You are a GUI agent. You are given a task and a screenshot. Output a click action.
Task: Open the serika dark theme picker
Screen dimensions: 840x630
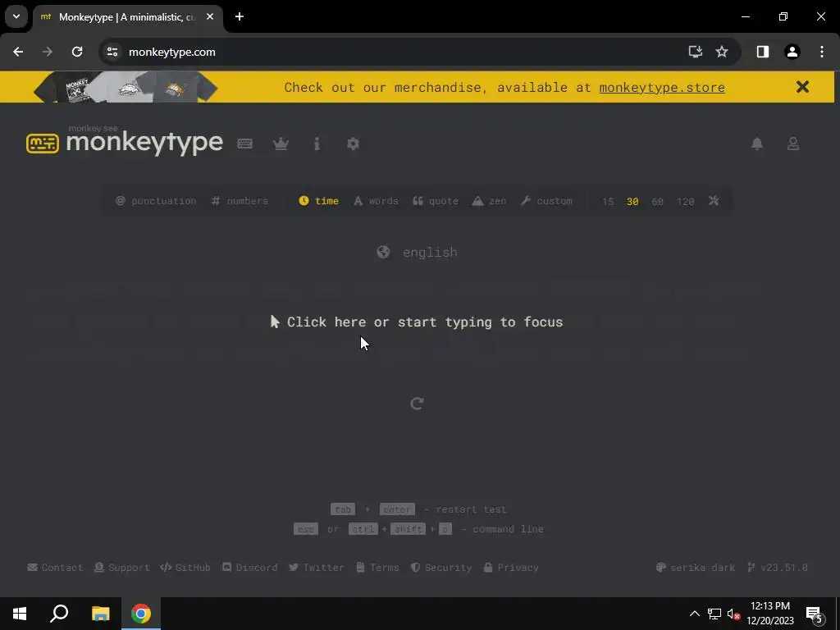coord(696,568)
